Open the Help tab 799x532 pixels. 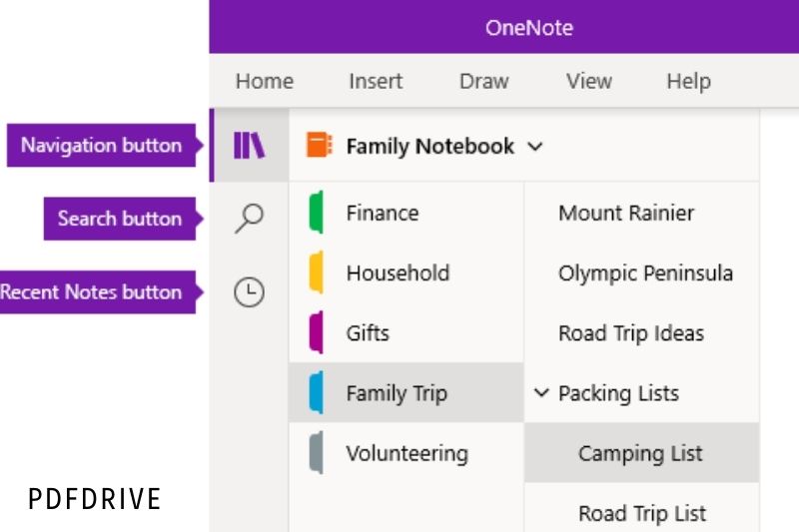pyautogui.click(x=688, y=82)
